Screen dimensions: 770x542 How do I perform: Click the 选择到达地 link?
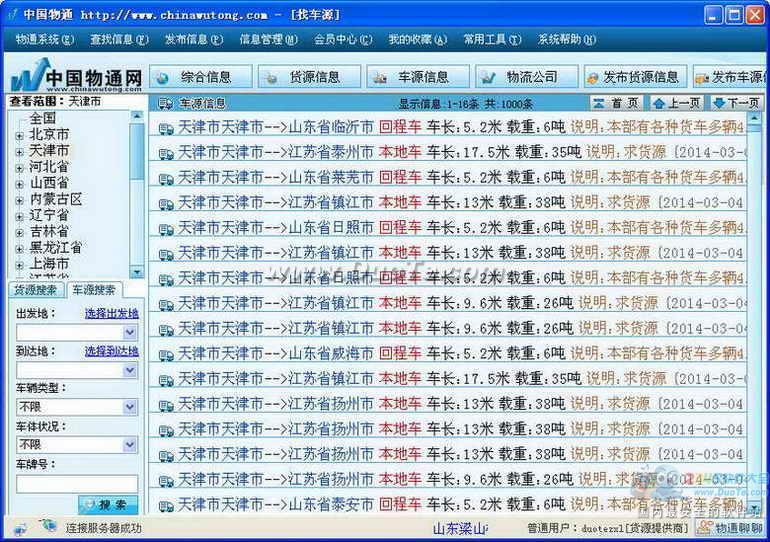(x=111, y=351)
